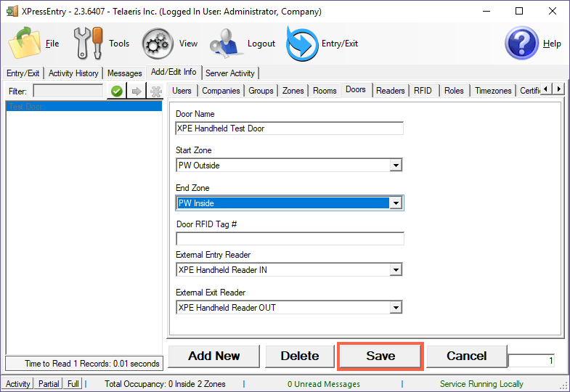Expand the Start Zone dropdown

click(x=396, y=166)
